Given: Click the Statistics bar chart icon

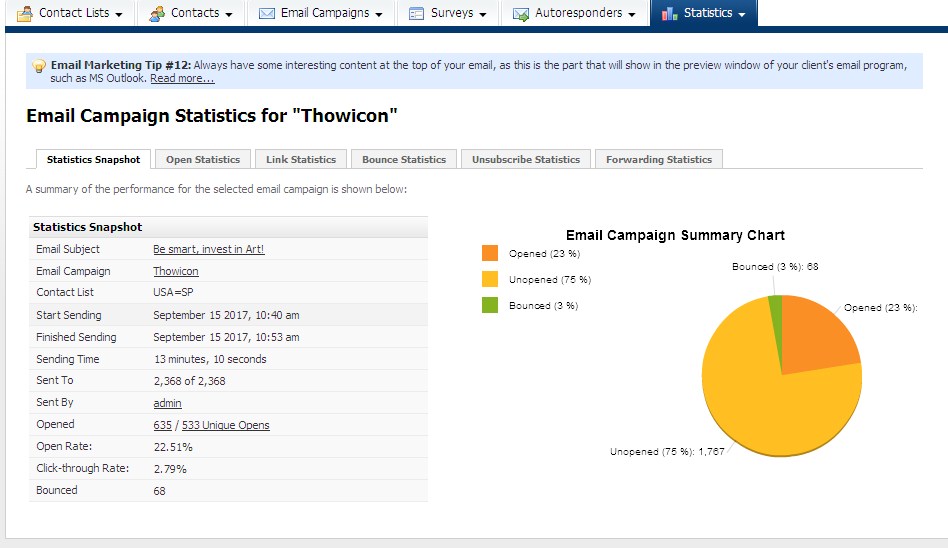Looking at the screenshot, I should click(670, 13).
